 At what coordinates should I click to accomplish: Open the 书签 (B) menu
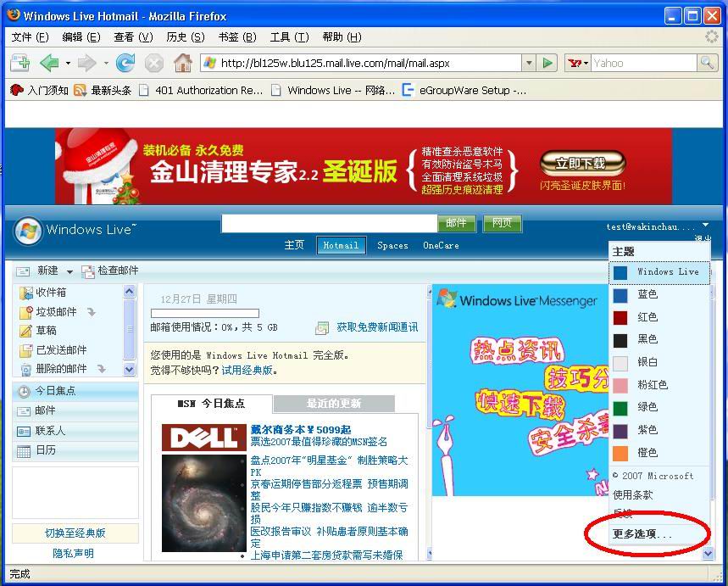[x=237, y=37]
